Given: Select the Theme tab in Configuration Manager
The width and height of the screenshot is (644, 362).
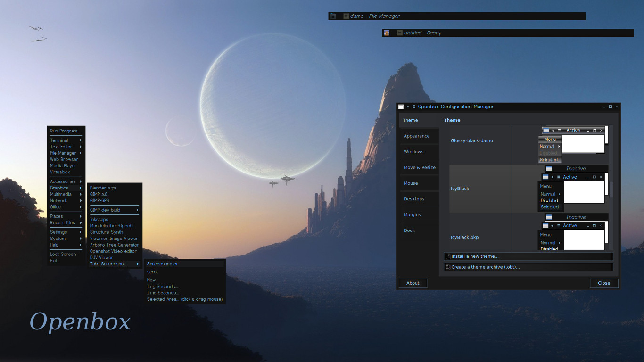Looking at the screenshot, I should point(419,120).
